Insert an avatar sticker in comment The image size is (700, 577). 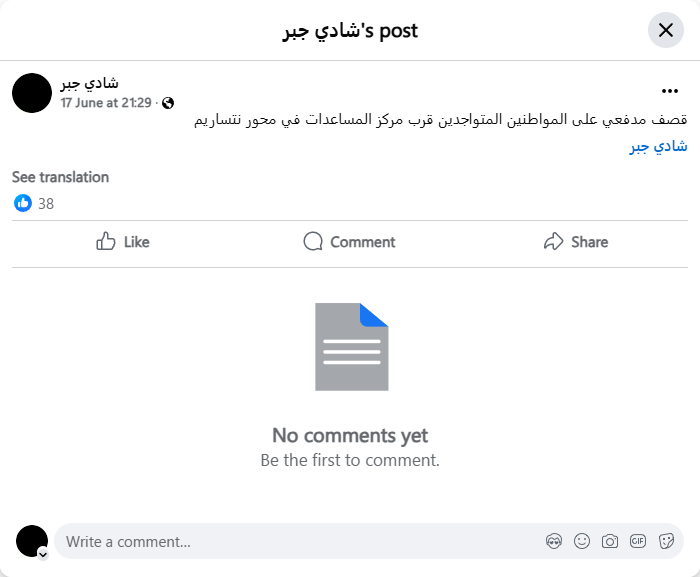point(554,541)
